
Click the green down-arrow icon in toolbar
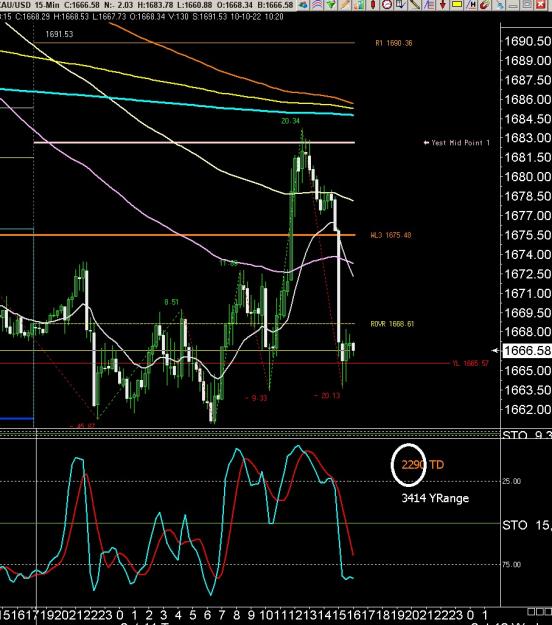click(331, 4)
